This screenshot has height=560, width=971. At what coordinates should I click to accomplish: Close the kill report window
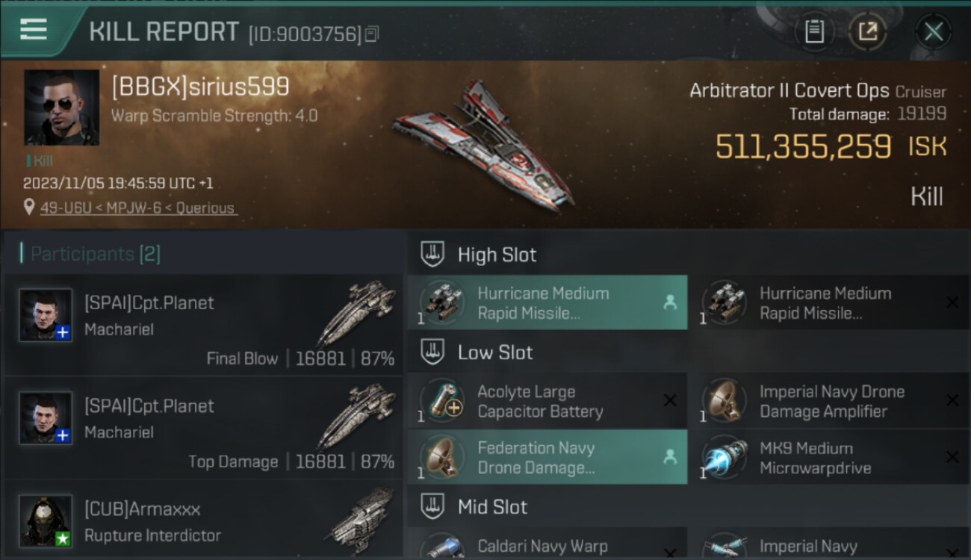pyautogui.click(x=933, y=31)
